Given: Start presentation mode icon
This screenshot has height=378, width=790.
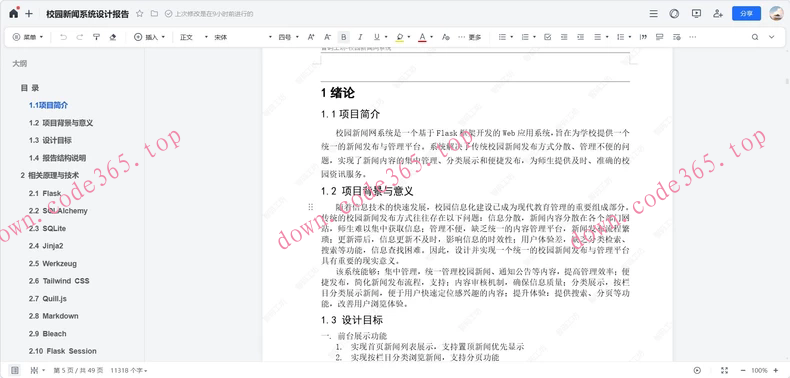Looking at the screenshot, I should click(x=696, y=14).
